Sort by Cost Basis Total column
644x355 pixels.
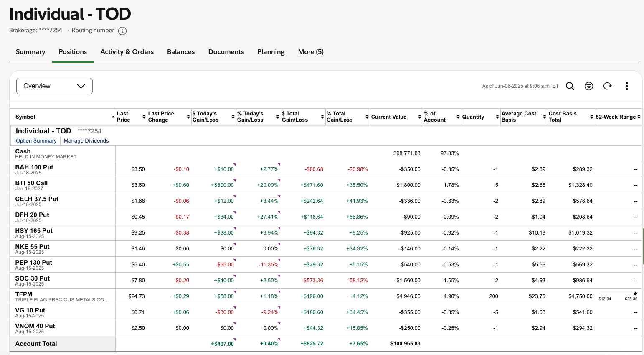pos(592,117)
